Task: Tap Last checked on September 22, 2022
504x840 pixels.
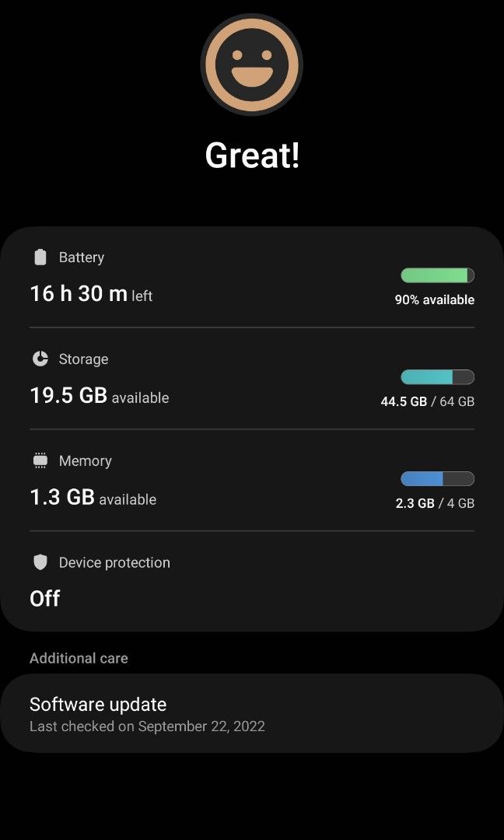Action: coord(147,726)
